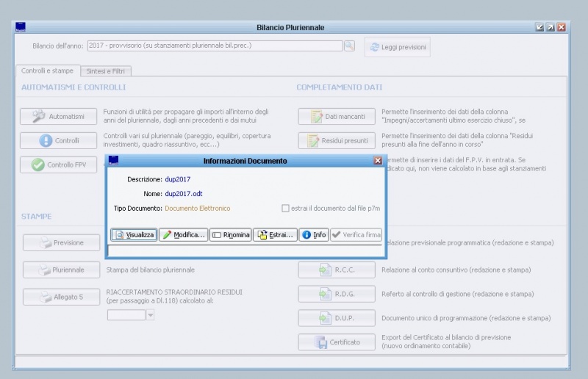The width and height of the screenshot is (588, 379).
Task: Open the R.D.G. report button
Action: 337,294
